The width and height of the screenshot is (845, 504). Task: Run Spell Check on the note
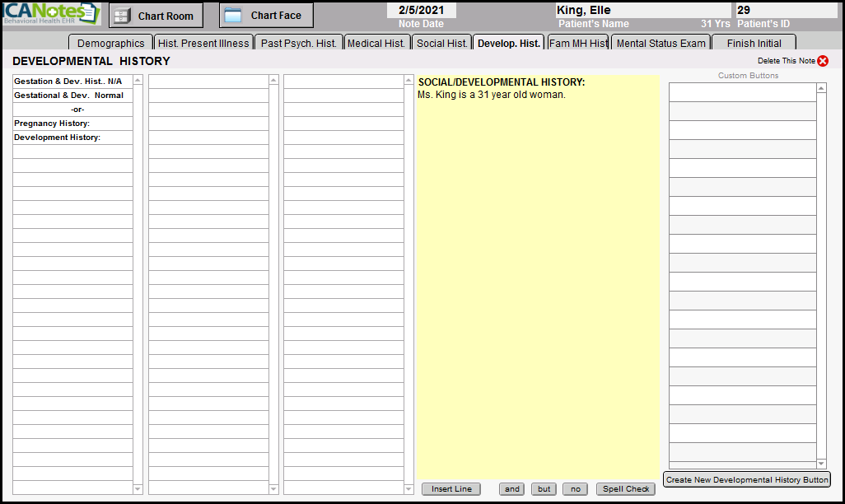626,489
